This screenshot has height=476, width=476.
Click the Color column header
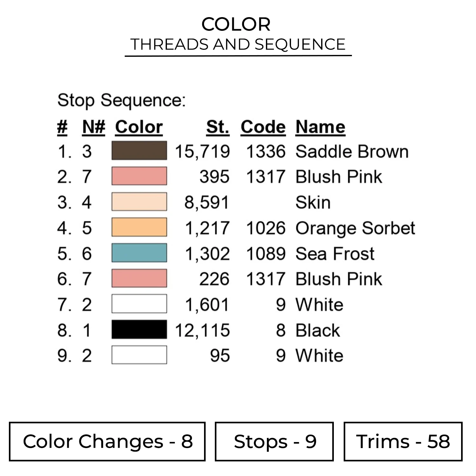pos(139,127)
